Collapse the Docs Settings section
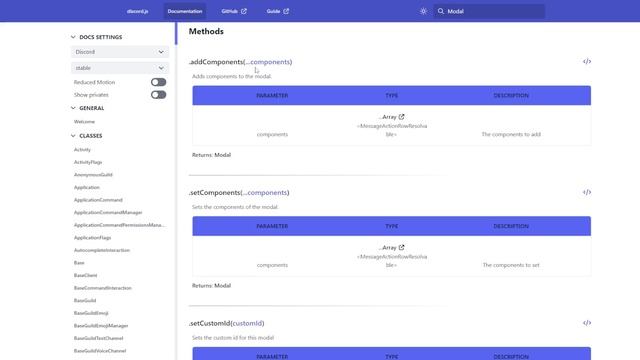Viewport: 640px width, 360px height. point(96,37)
